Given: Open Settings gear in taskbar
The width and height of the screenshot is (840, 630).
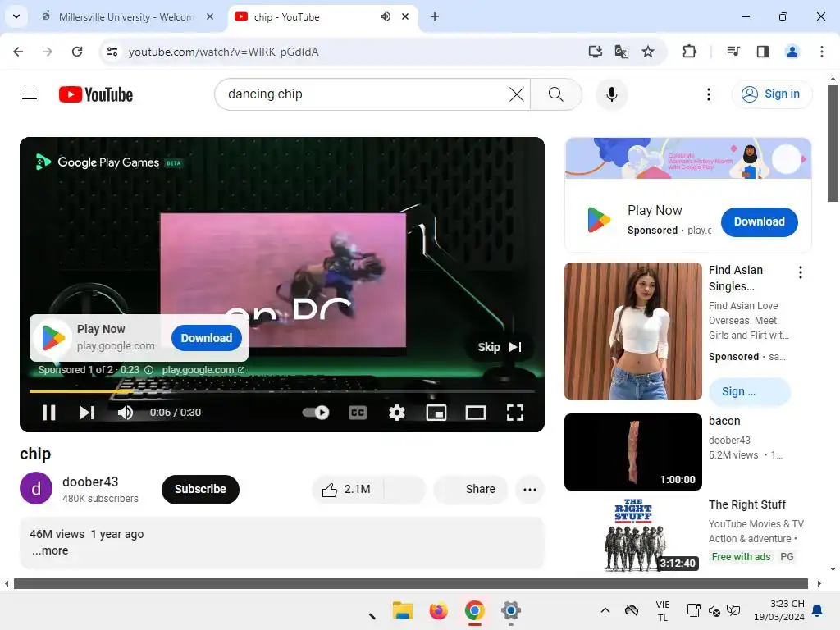Looking at the screenshot, I should tap(510, 610).
